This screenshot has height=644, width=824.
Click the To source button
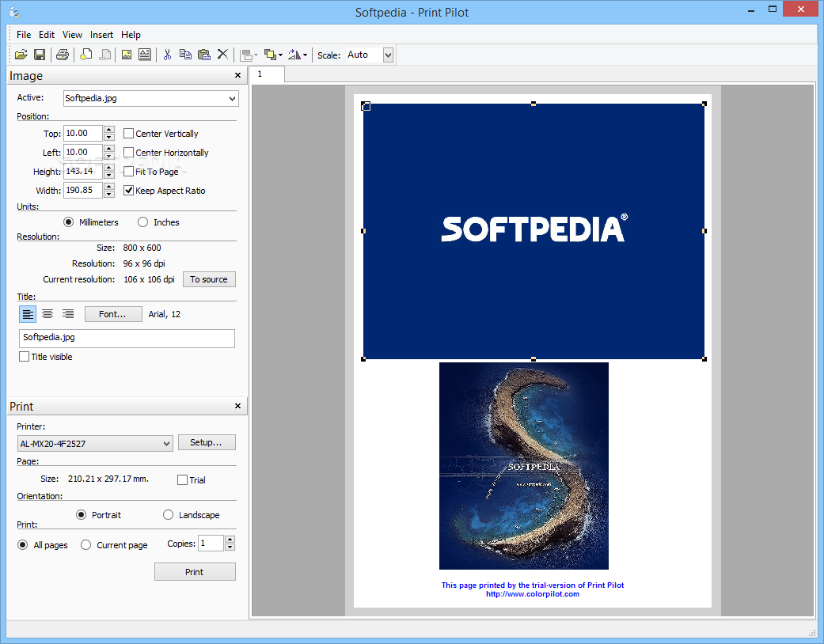click(x=209, y=279)
